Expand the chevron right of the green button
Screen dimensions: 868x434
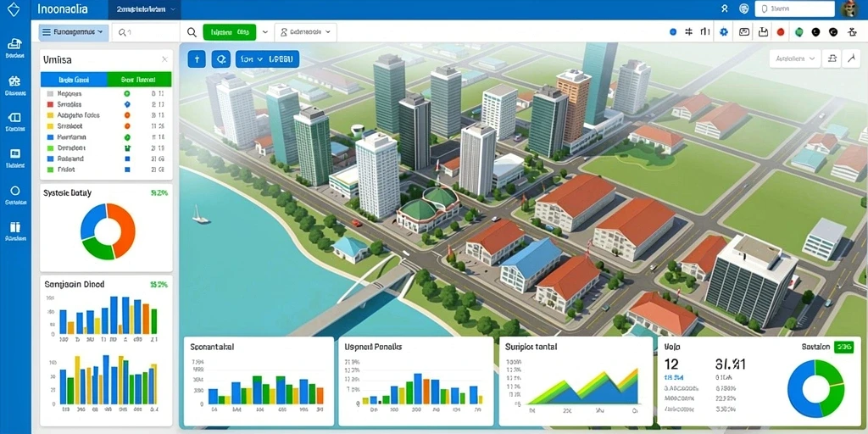tap(265, 32)
